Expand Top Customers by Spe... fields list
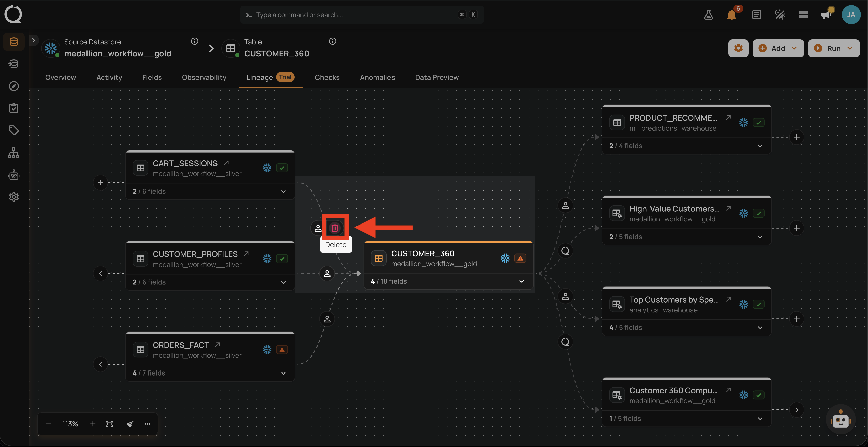 tap(760, 328)
